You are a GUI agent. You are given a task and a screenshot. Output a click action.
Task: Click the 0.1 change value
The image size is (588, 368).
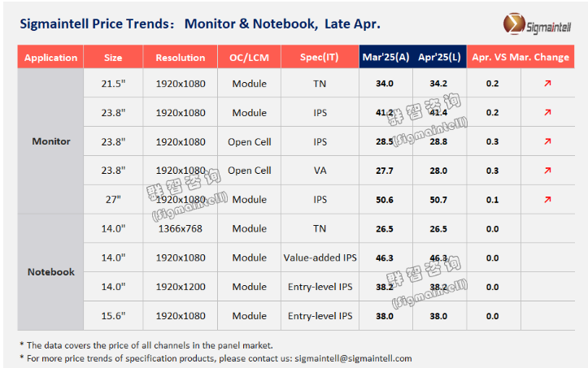click(492, 200)
